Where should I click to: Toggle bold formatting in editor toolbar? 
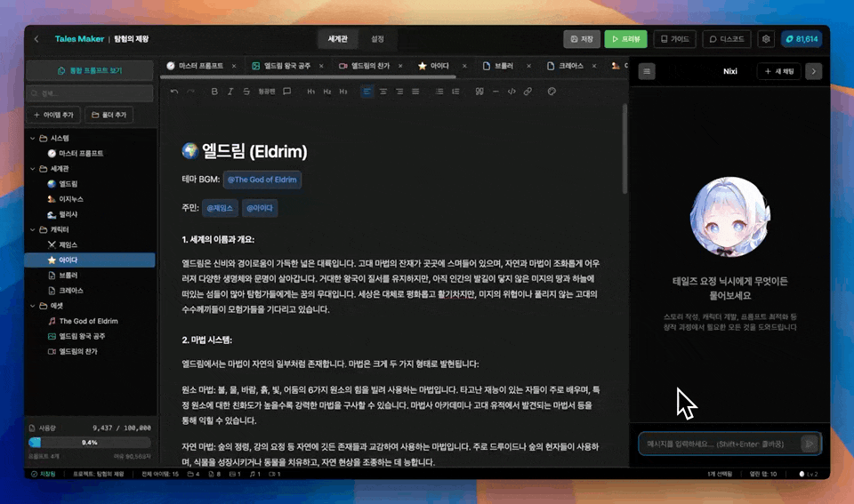(x=214, y=92)
